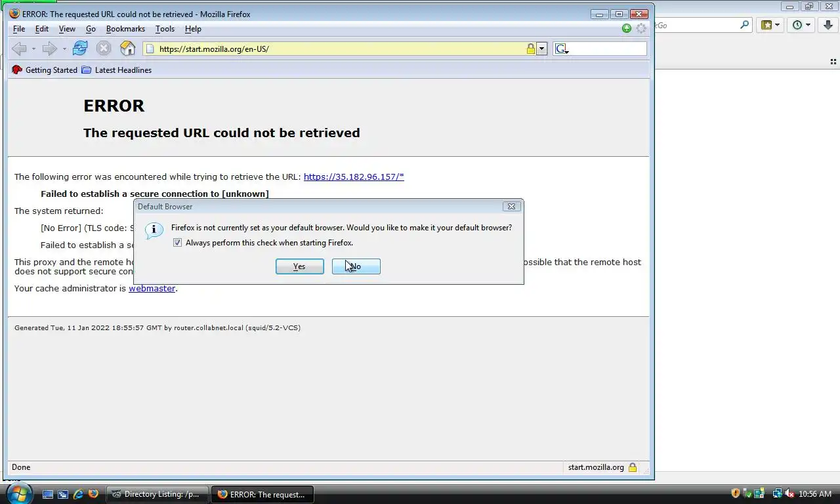The image size is (840, 504).
Task: Click Switch between windows quick launch icon
Action: [x=63, y=494]
